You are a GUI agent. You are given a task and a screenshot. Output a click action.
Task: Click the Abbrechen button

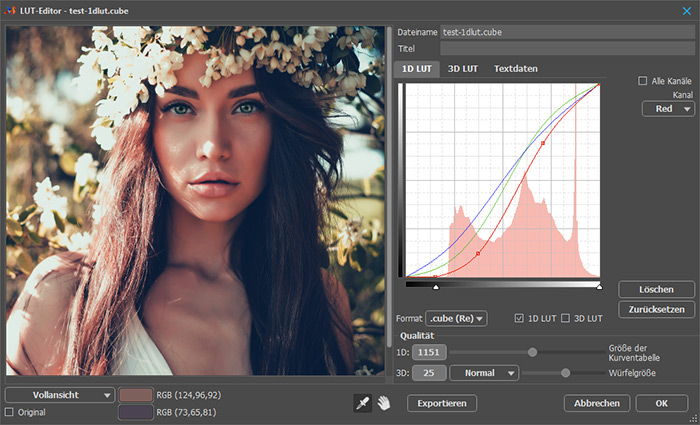pos(597,403)
